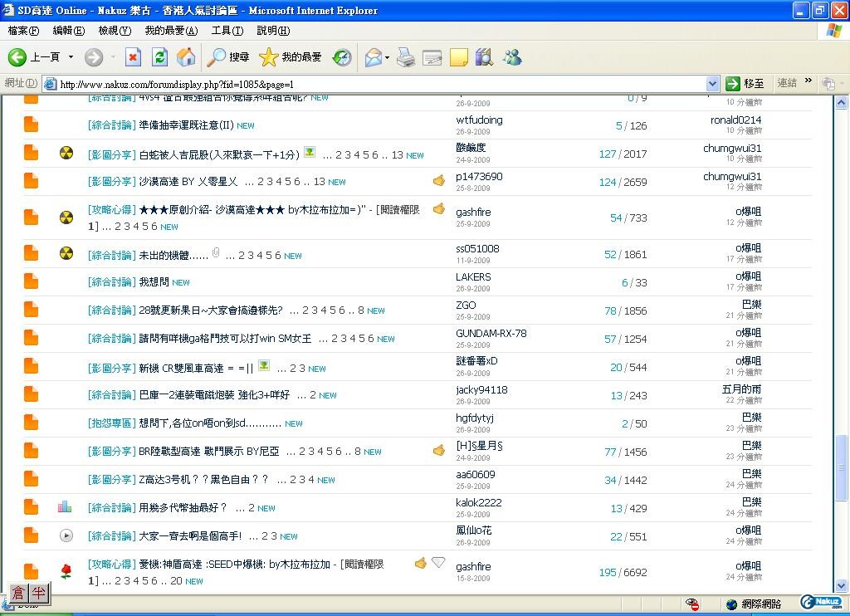The width and height of the screenshot is (850, 616).
Task: Click thumbs-up icon on BR陸戰型高達 row
Action: [439, 450]
